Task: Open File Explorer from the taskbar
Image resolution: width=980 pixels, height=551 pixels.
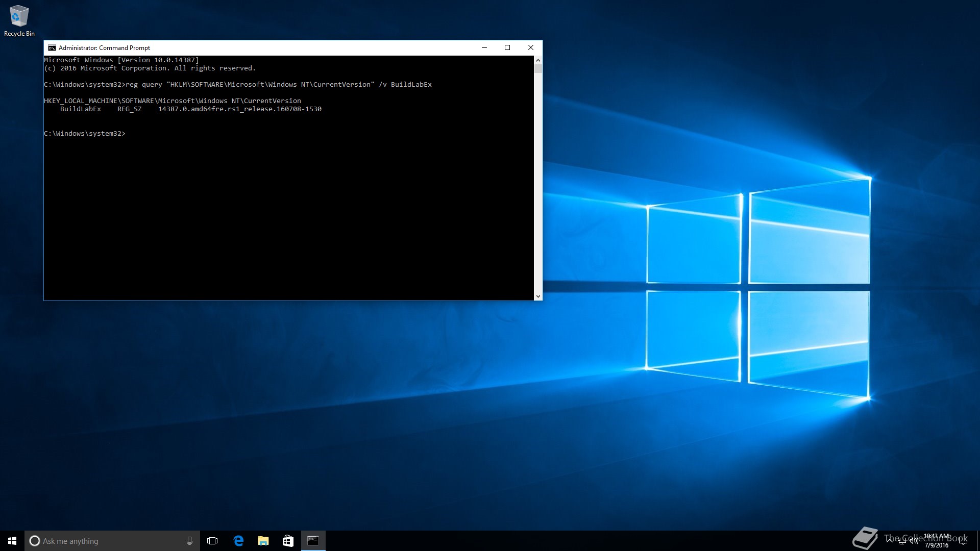Action: (263, 541)
